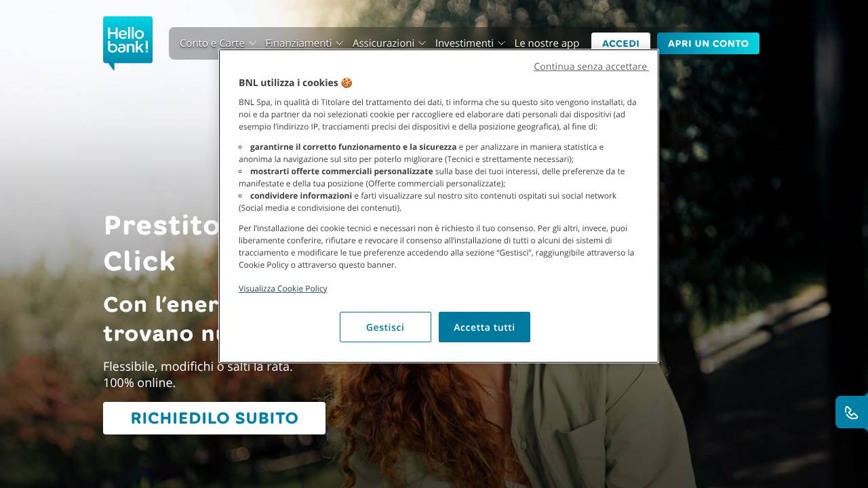
Task: Click RICHIEDILO SUBITO for the loan
Action: pyautogui.click(x=214, y=418)
